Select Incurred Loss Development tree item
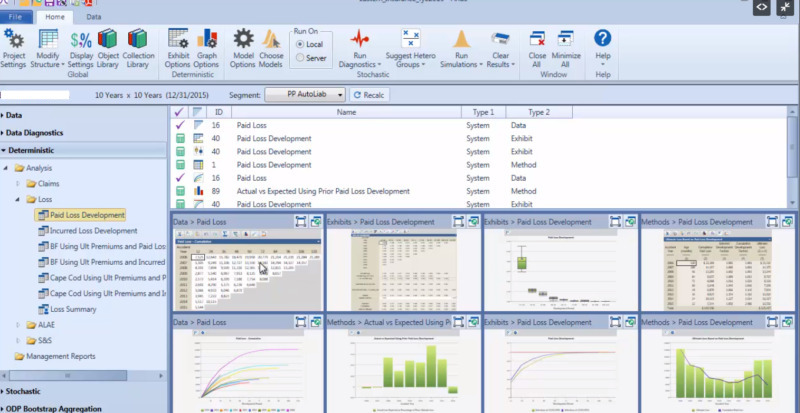This screenshot has width=800, height=413. click(x=88, y=231)
